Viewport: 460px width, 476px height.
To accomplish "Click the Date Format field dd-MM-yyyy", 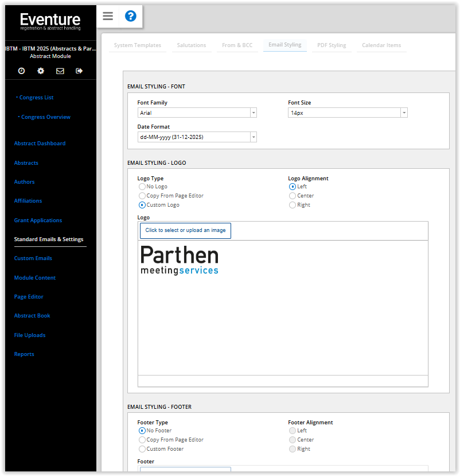I will (197, 137).
